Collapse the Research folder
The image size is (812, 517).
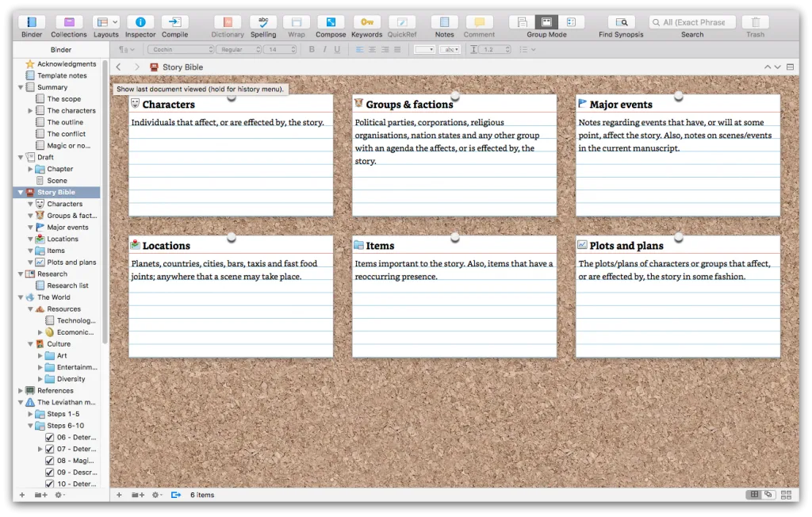(x=21, y=274)
